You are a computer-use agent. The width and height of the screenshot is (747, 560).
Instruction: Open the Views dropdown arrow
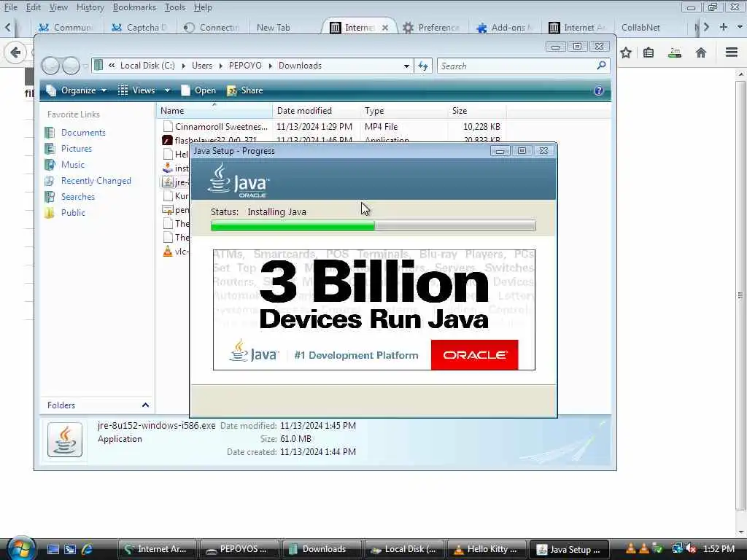coord(167,90)
